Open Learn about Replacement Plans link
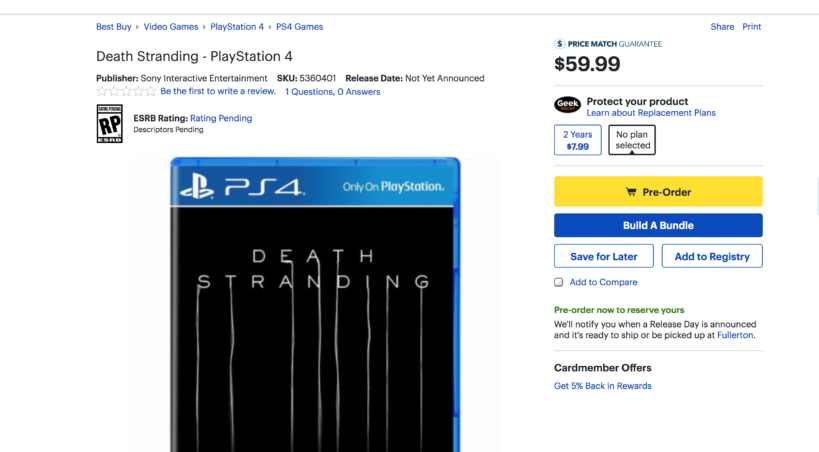The image size is (819, 452). point(651,113)
